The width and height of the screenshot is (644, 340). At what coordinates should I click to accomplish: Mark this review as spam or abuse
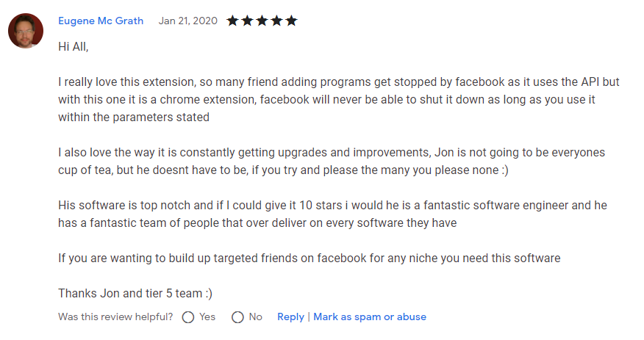370,317
